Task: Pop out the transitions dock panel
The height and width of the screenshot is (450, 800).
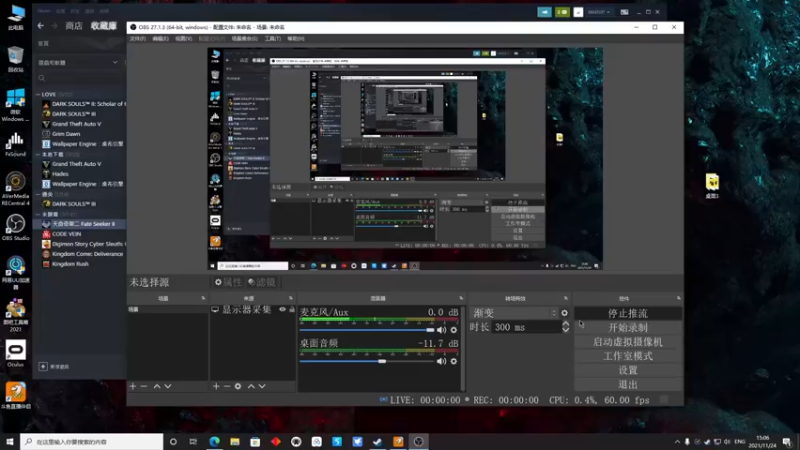Action: pos(566,298)
